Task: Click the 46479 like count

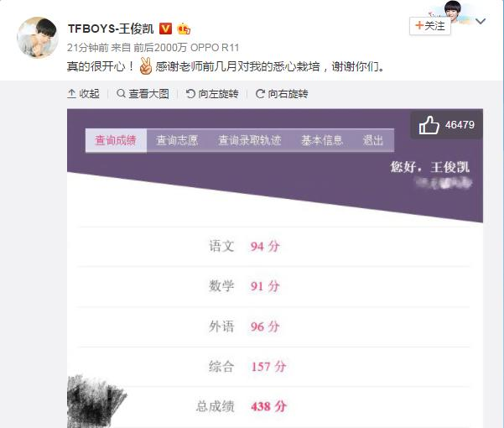Action: [460, 125]
